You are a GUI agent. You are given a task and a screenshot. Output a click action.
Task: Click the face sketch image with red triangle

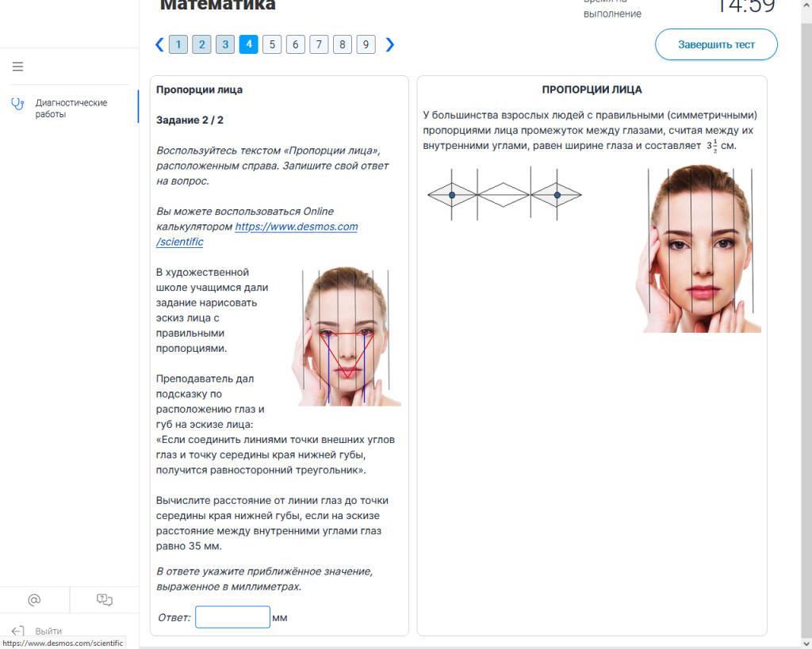tap(346, 336)
